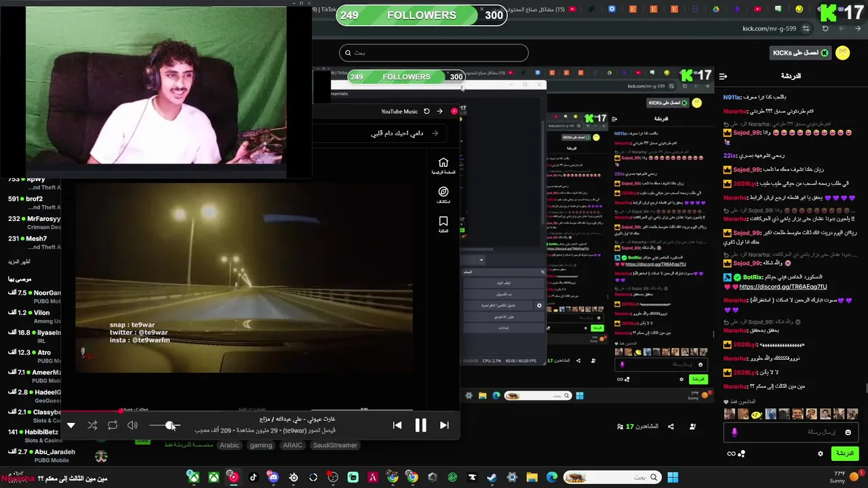Click the red record icon in YouTube Music header
The width and height of the screenshot is (868, 488).
(454, 111)
